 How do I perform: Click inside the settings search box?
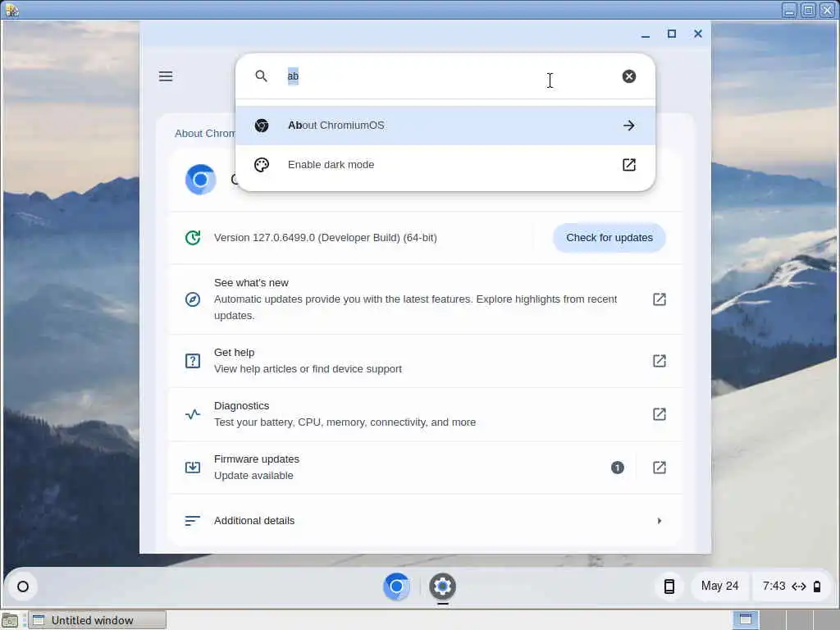pyautogui.click(x=445, y=76)
